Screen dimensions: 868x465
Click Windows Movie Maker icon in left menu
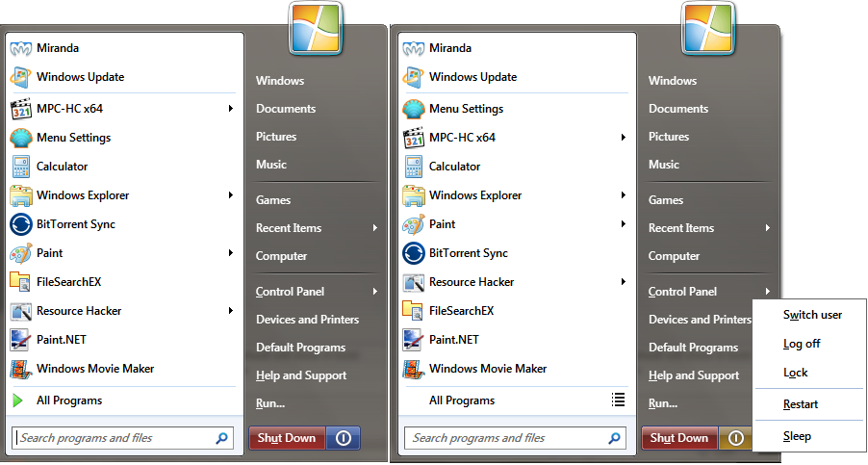coord(21,369)
